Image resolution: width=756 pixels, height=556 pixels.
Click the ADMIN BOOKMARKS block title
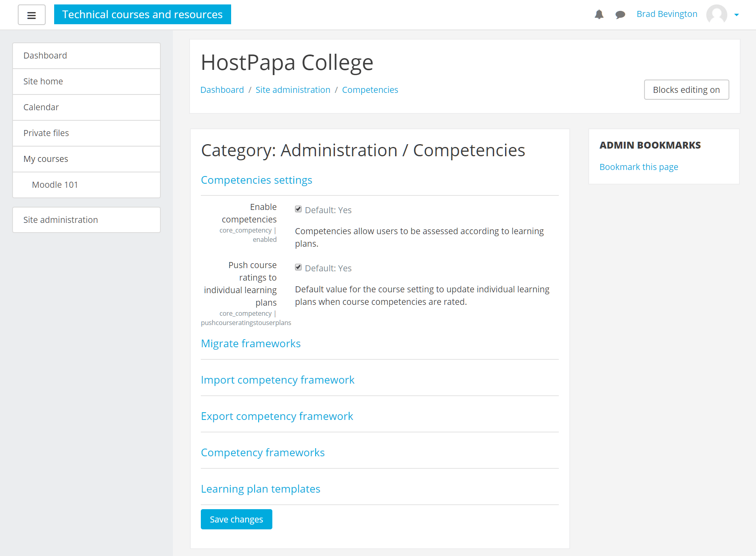pos(650,145)
